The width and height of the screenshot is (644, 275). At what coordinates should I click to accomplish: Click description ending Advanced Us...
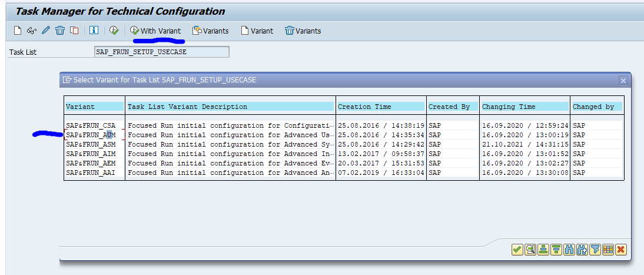[x=230, y=135]
